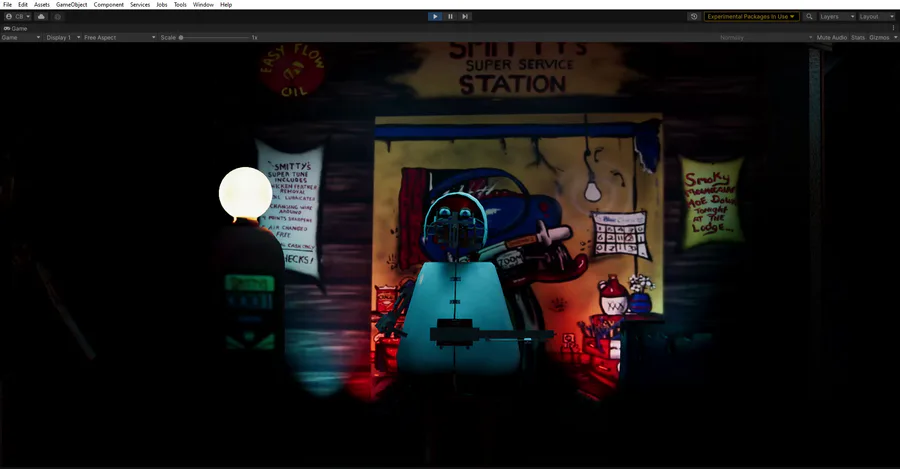900x469 pixels.
Task: Open the File menu
Action: 7,5
